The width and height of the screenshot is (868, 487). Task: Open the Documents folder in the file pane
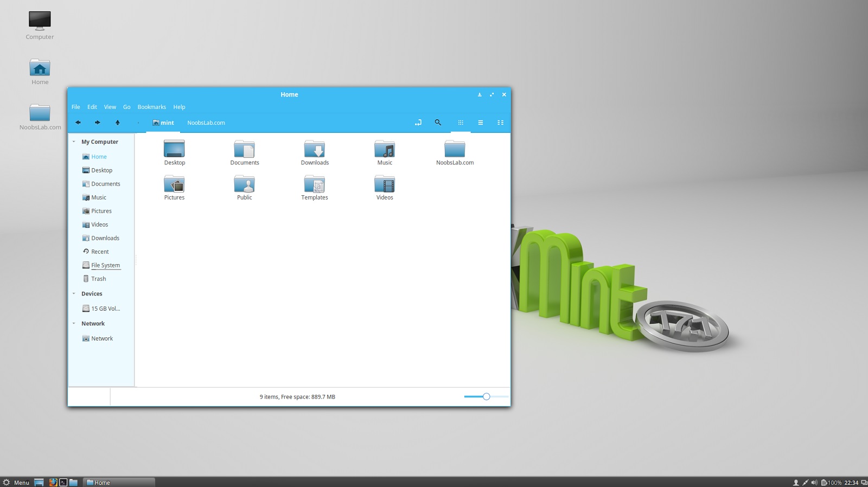(x=245, y=152)
